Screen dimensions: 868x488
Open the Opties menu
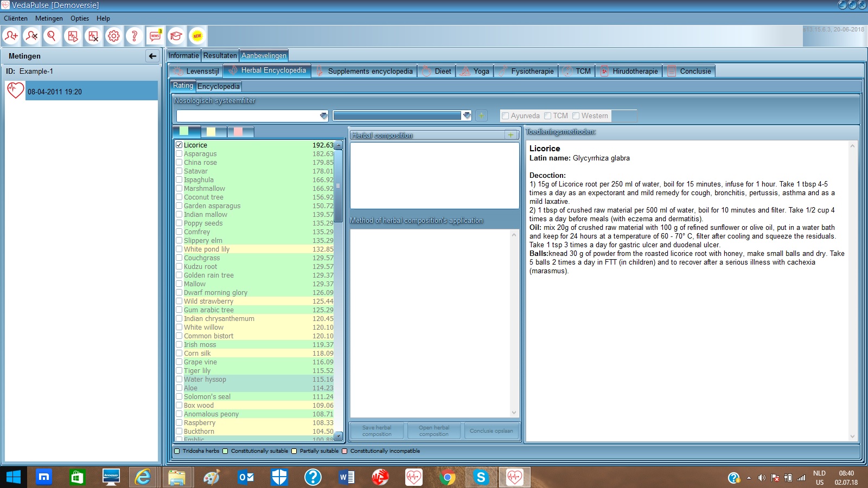(80, 18)
